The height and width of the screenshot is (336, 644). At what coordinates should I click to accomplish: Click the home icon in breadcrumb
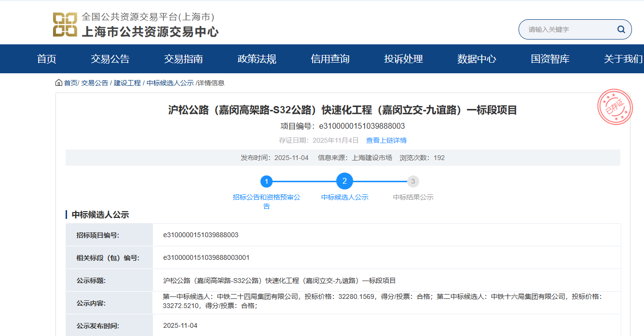coord(59,83)
